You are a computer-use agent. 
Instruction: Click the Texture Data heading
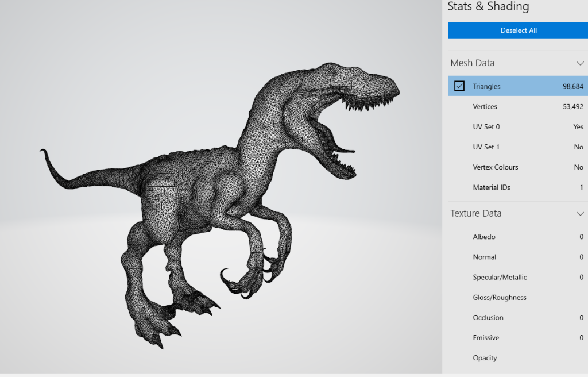[x=475, y=214]
